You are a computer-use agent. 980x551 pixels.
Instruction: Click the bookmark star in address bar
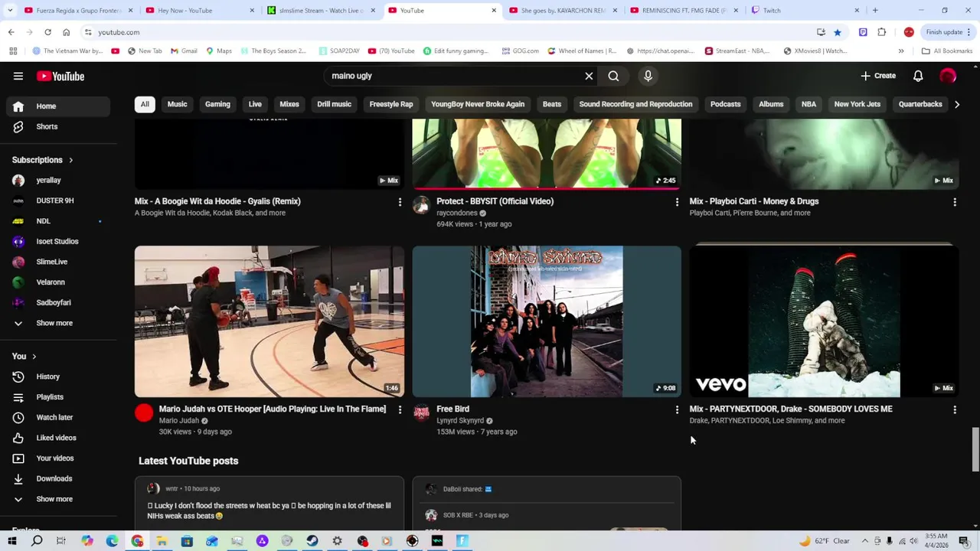pyautogui.click(x=838, y=32)
